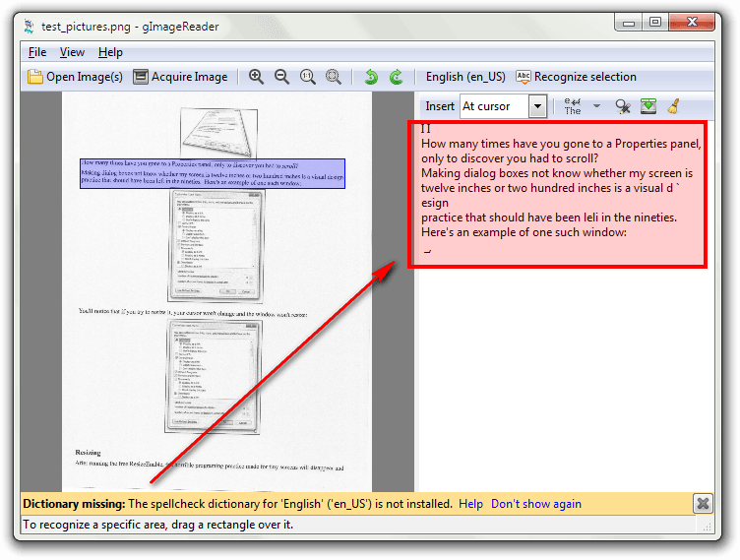Click the 'Don't show again' link
This screenshot has width=740, height=560.
point(535,504)
